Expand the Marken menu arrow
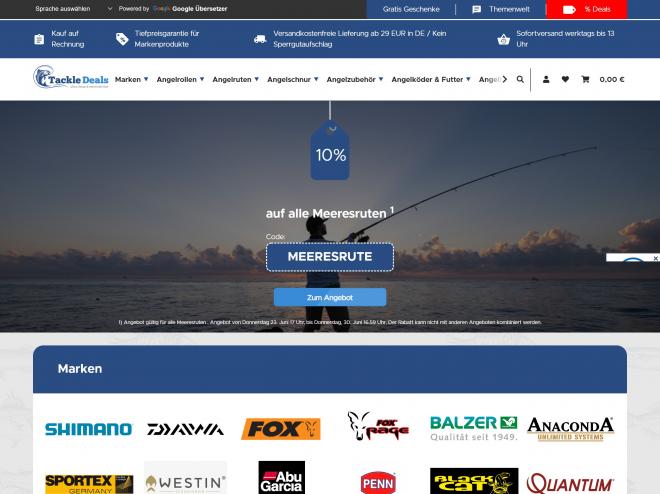 pos(146,79)
